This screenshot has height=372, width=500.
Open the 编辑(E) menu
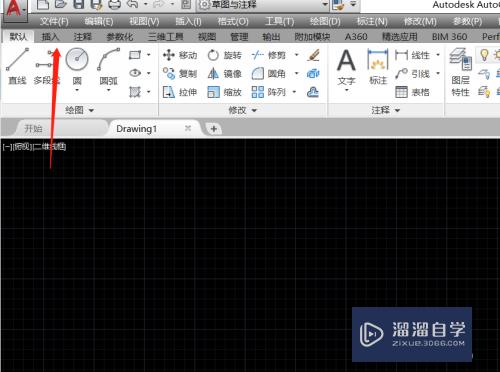pyautogui.click(x=99, y=22)
